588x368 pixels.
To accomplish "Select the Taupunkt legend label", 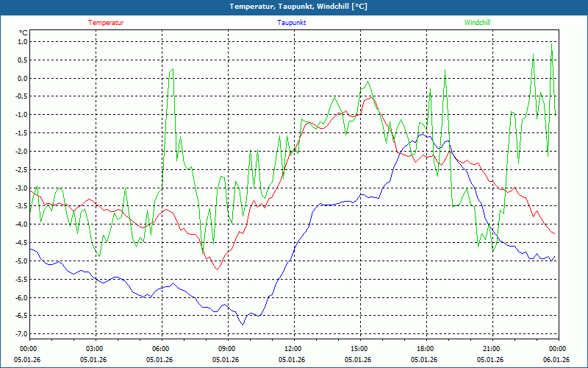I will pyautogui.click(x=292, y=23).
